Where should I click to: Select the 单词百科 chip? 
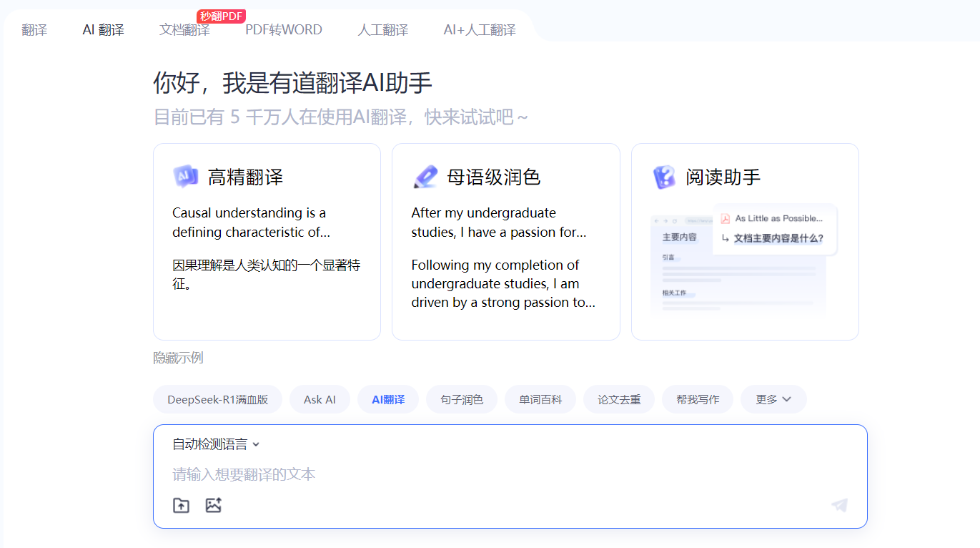540,399
